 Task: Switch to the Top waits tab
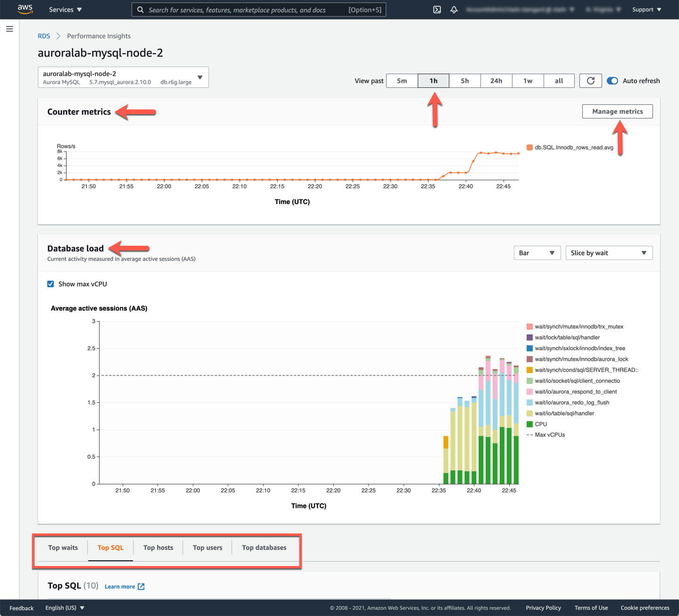[x=63, y=548]
